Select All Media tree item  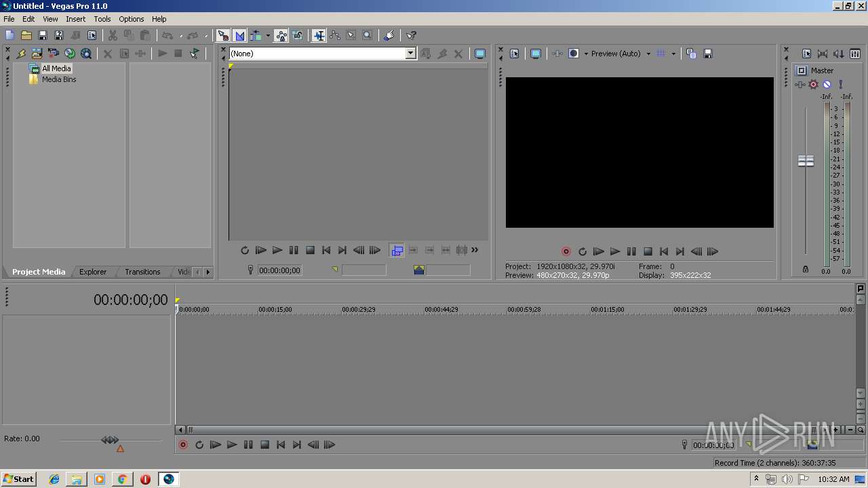click(56, 68)
